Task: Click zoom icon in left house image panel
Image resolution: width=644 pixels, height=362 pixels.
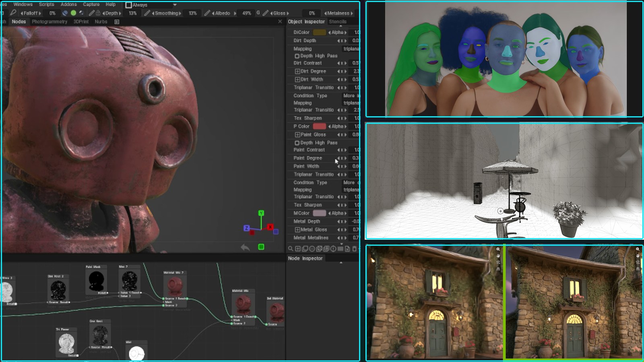Action: point(498,249)
